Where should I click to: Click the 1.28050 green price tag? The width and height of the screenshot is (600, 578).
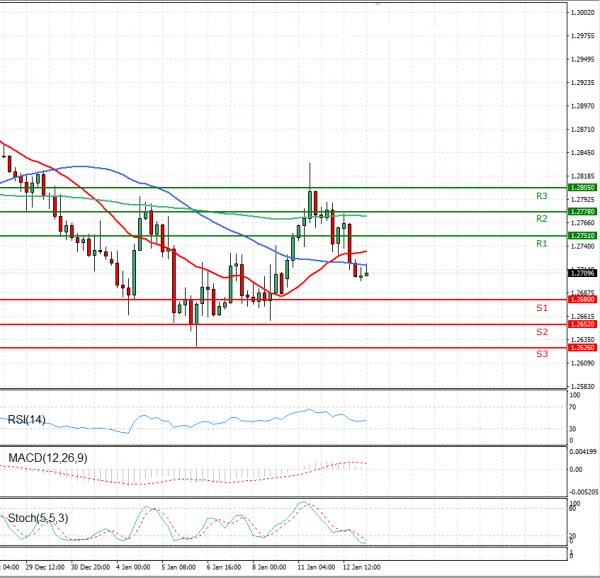(582, 187)
